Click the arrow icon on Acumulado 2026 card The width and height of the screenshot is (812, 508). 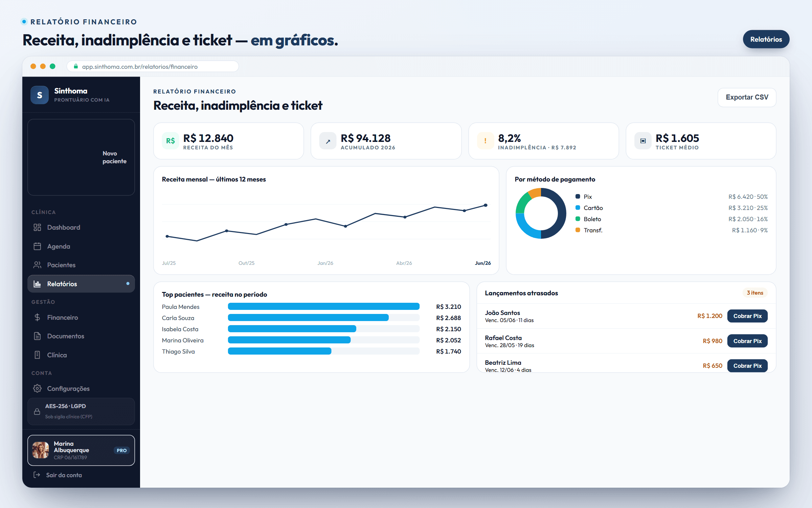(x=328, y=141)
